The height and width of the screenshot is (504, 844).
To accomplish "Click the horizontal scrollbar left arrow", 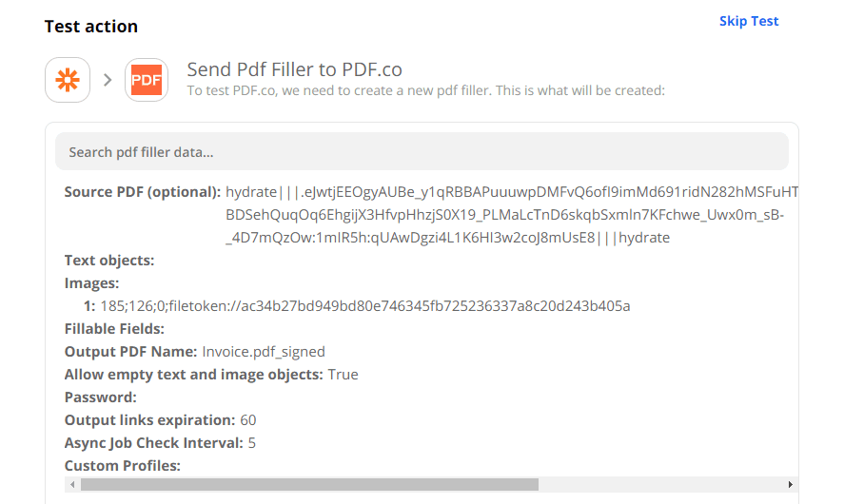I will click(71, 485).
